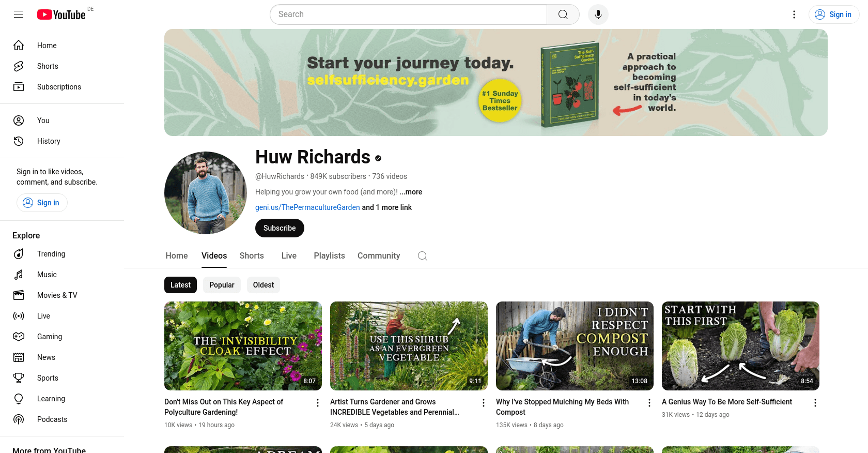Search within the channel using magnifier icon
The image size is (868, 453).
pyautogui.click(x=423, y=256)
